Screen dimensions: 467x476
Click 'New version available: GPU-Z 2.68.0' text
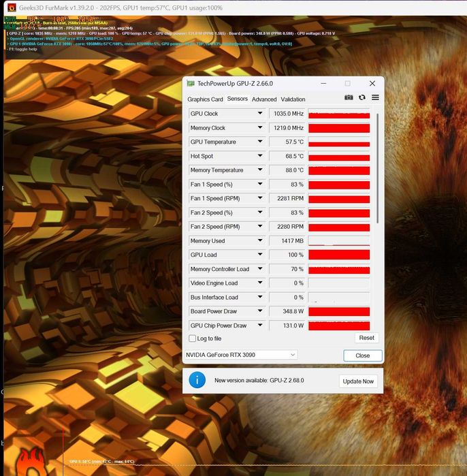click(259, 381)
